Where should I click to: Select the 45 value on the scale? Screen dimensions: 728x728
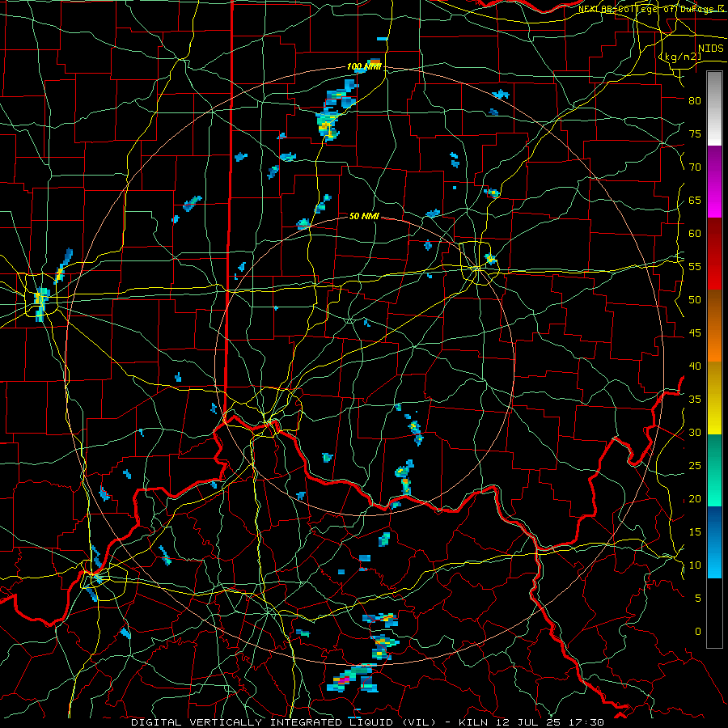pos(695,333)
